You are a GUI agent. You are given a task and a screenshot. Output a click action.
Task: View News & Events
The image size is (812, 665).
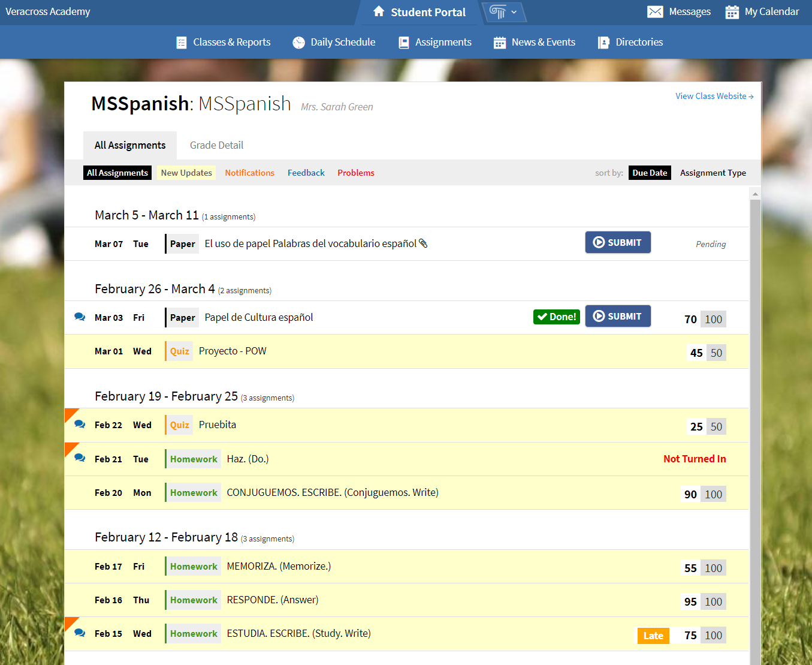(x=534, y=42)
